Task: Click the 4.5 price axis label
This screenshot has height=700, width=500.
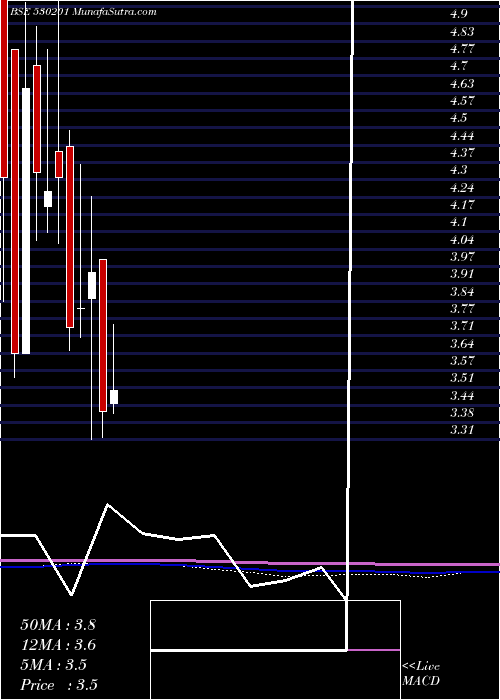Action: tap(458, 118)
